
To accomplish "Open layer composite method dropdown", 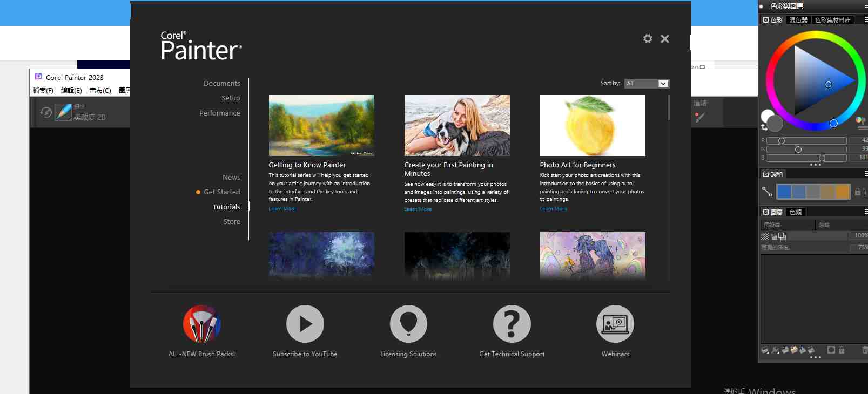I will (x=788, y=225).
